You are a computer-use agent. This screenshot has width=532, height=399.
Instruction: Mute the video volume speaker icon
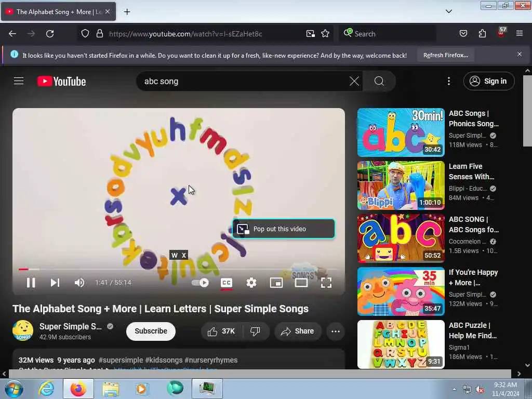coord(79,283)
